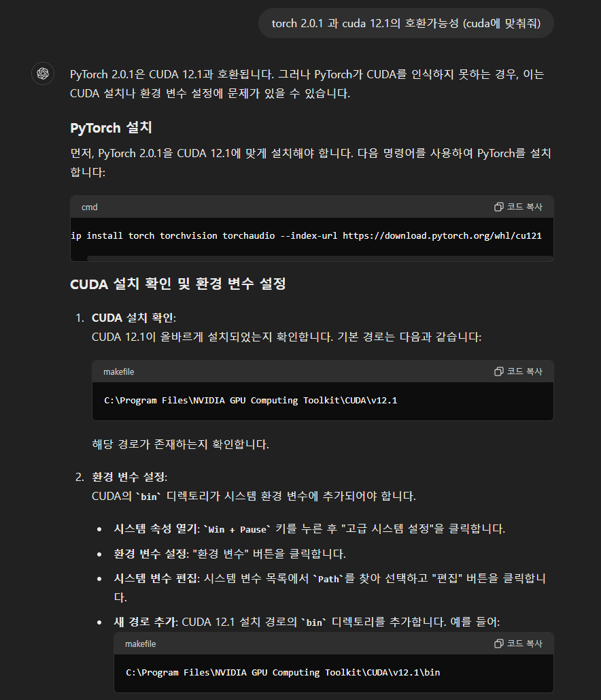Viewport: 601px width, 700px height.
Task: Click the '시스템 속성 열기' bullet label
Action: point(156,529)
